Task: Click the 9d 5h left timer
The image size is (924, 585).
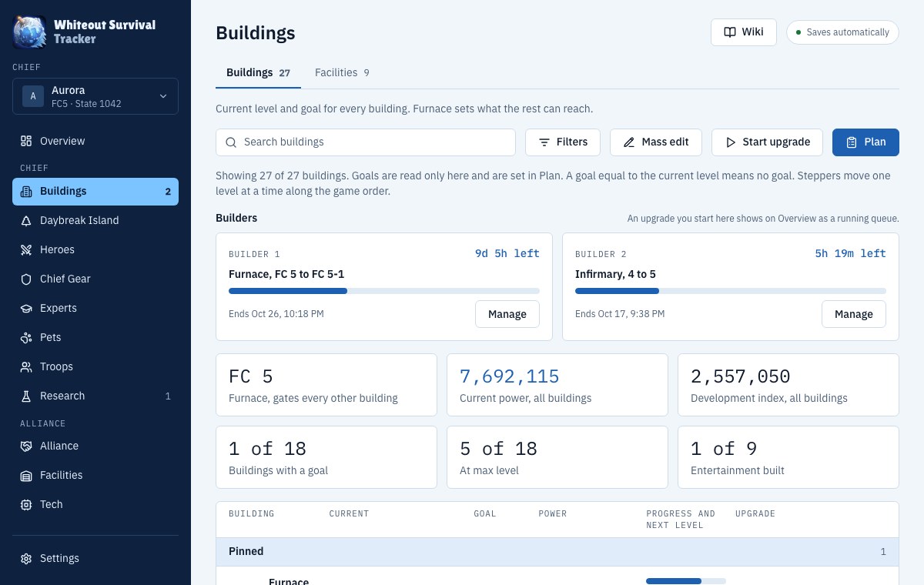Action: (x=507, y=253)
